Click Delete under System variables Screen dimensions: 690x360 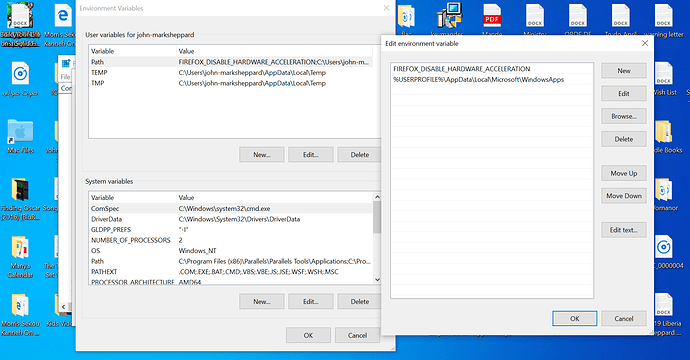[360, 301]
